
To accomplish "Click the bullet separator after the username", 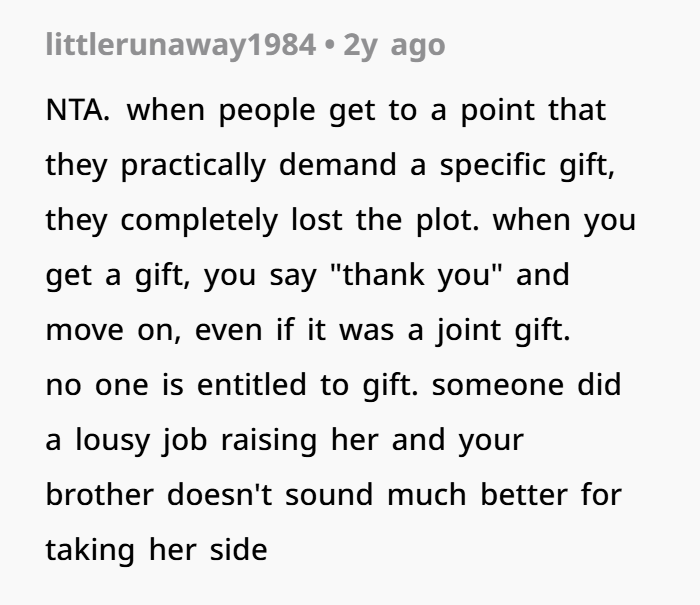I will point(329,45).
